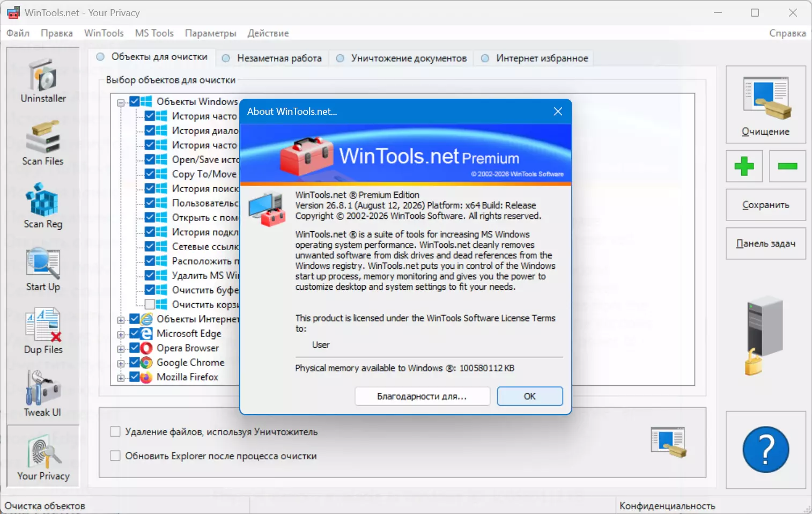
Task: Click the green minus remove button
Action: pyautogui.click(x=787, y=166)
